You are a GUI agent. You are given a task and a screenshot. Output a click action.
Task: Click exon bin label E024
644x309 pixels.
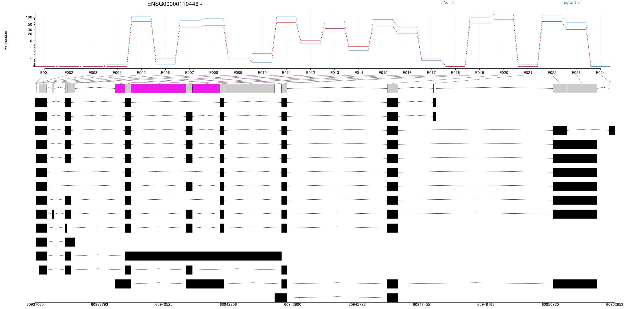(x=600, y=73)
